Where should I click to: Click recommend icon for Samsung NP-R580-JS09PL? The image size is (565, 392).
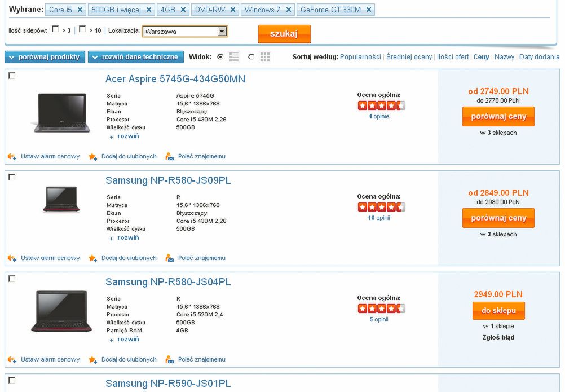169,258
